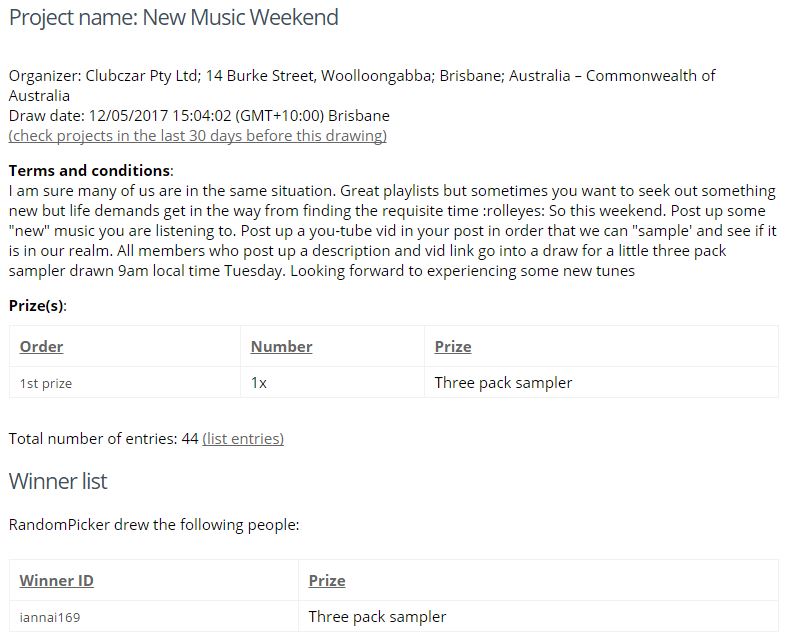The width and height of the screenshot is (788, 638).
Task: Click the RandomPicker drew the following people text
Action: coord(154,525)
